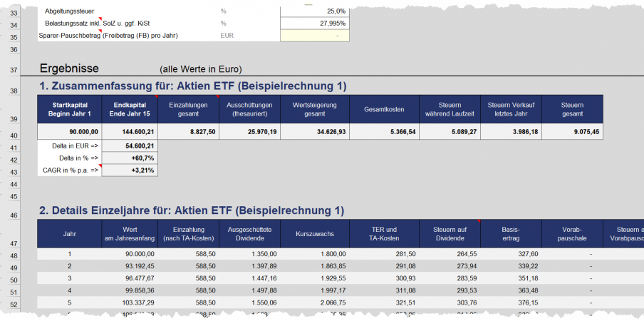Screen dimensions: 644x321
Task: Select the Steuern während Laufzeit value 5.089,27
Action: coord(450,132)
